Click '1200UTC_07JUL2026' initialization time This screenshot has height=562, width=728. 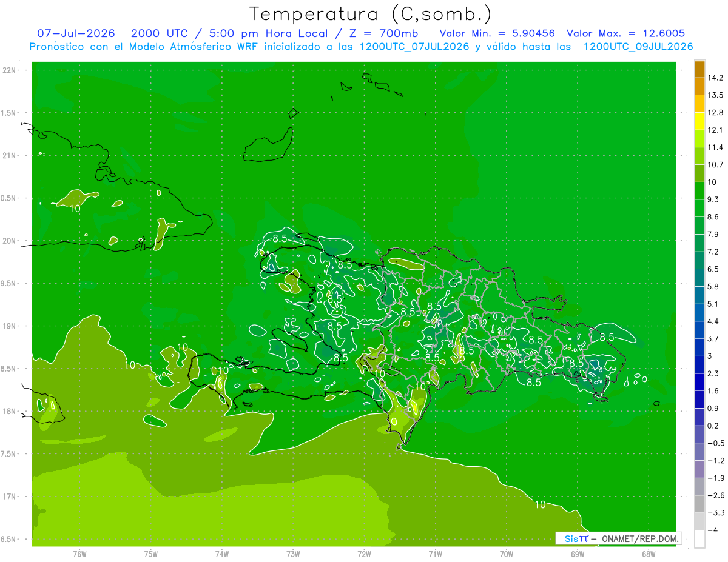click(x=414, y=47)
